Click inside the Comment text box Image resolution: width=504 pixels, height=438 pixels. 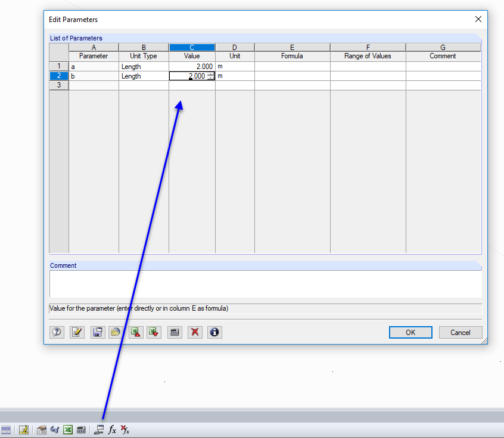coord(265,284)
